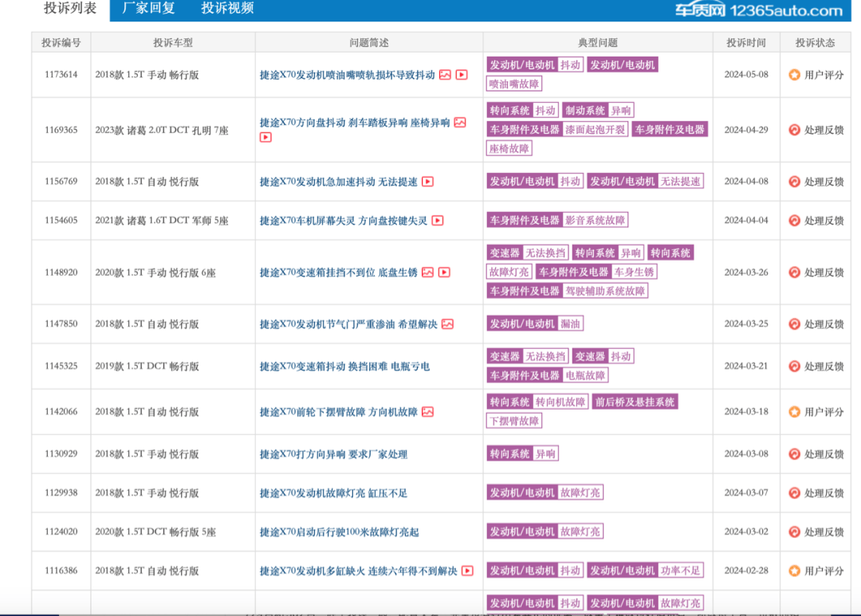Click 用户评分 status icon for 1173614
The height and width of the screenshot is (616, 861).
point(795,75)
